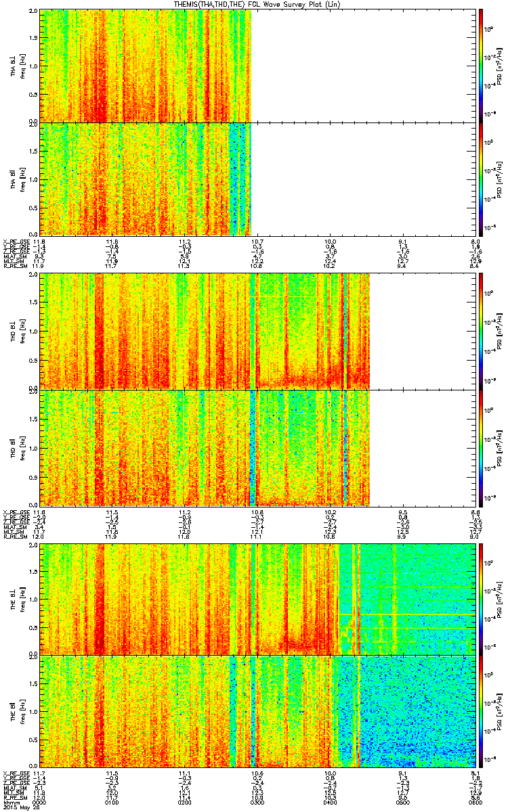The width and height of the screenshot is (508, 812).
Task: Click the PSD color bar beside THE B⊥
Action: point(480,599)
